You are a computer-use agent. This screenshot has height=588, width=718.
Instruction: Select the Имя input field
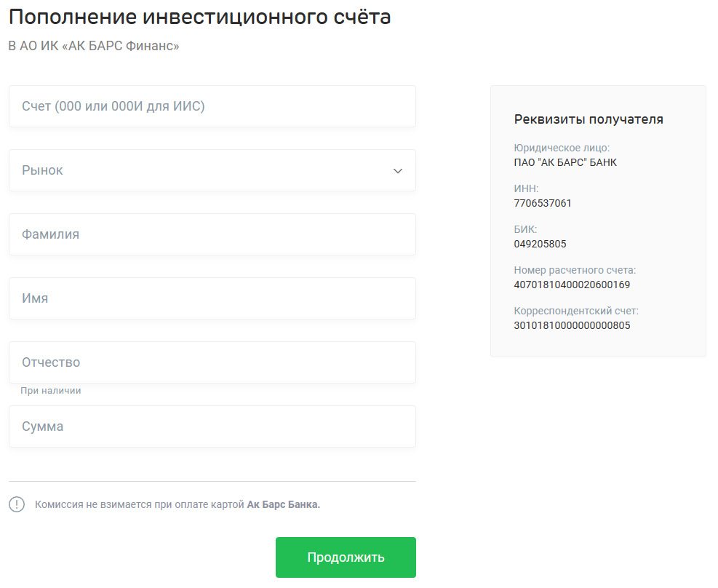[x=212, y=298]
